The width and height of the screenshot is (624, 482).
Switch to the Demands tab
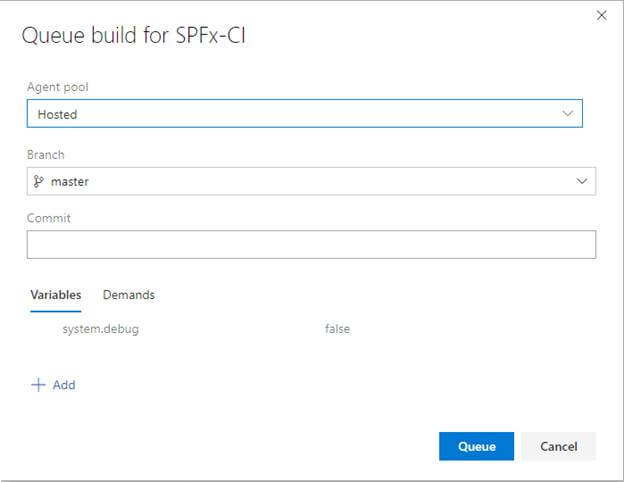click(x=129, y=295)
